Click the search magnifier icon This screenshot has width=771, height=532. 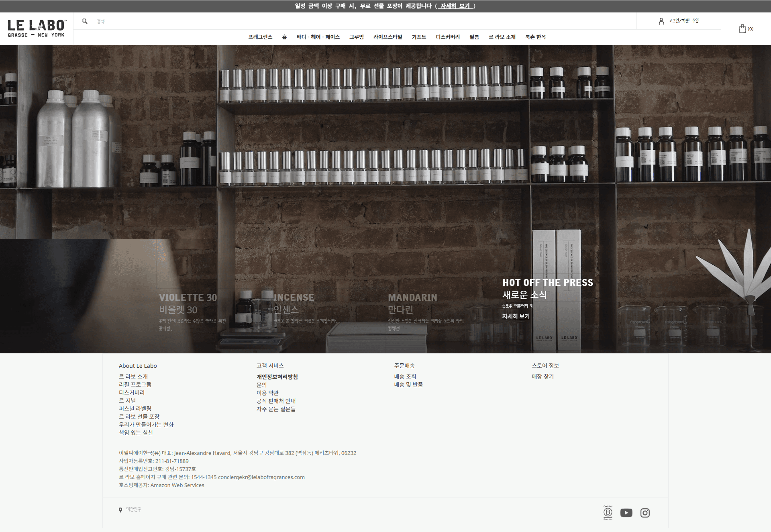click(x=85, y=21)
